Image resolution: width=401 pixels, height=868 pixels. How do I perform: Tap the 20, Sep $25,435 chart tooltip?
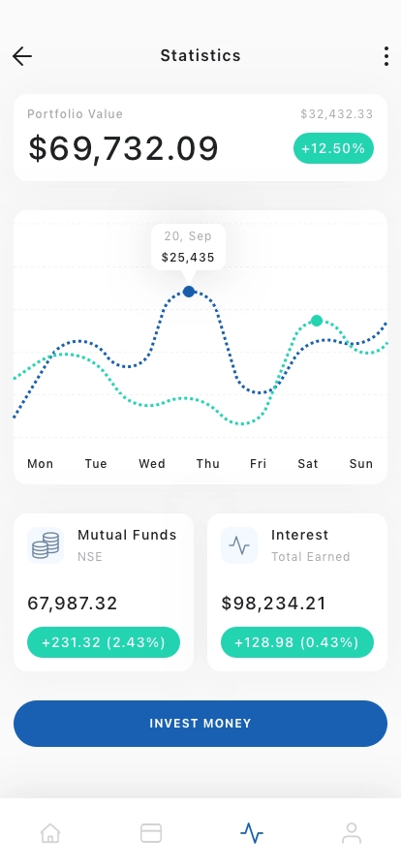click(x=188, y=247)
